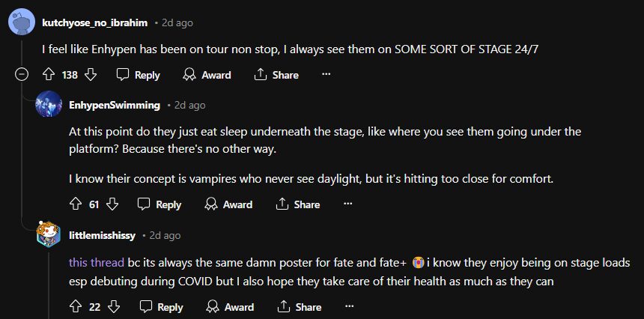Downvote littlemisshissy's comment

click(112, 307)
